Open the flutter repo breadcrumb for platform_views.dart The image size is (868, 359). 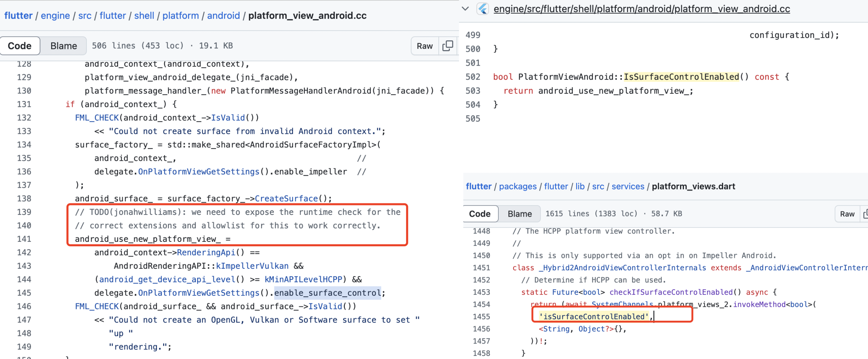(x=479, y=186)
